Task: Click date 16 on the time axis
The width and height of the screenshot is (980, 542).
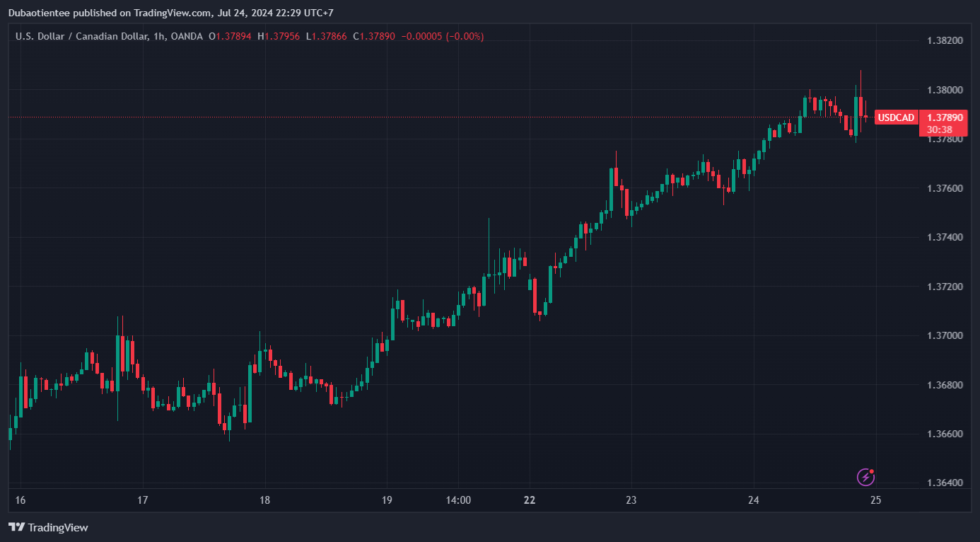Action: pos(21,500)
